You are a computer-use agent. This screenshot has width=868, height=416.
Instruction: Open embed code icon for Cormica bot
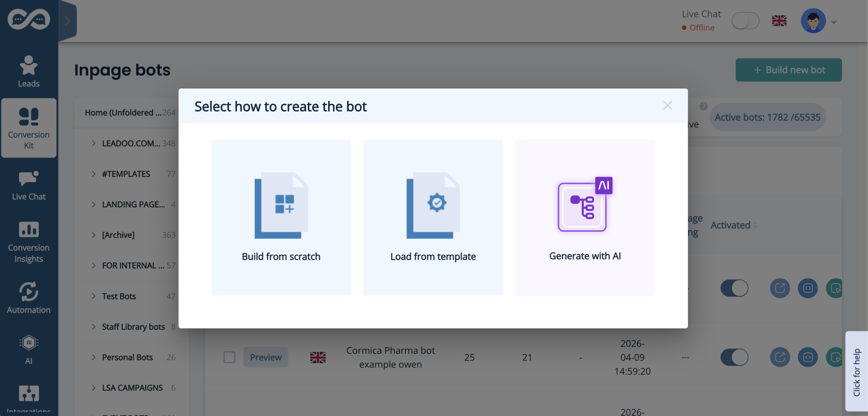(808, 357)
